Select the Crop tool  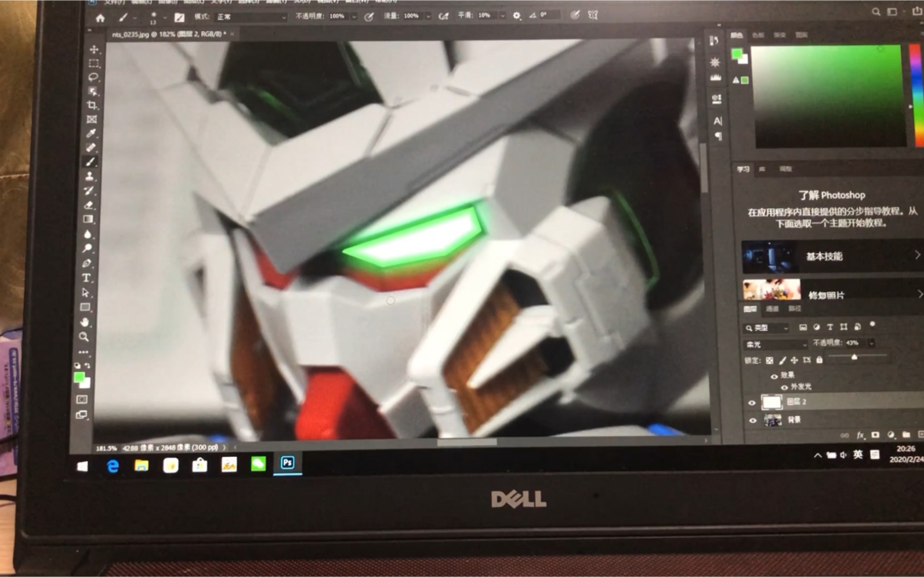pos(92,105)
